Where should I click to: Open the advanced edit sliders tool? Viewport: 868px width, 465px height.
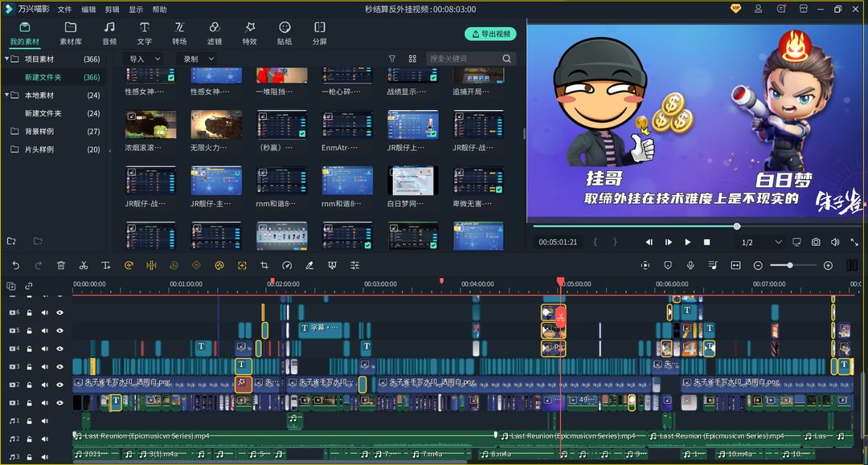(x=355, y=265)
